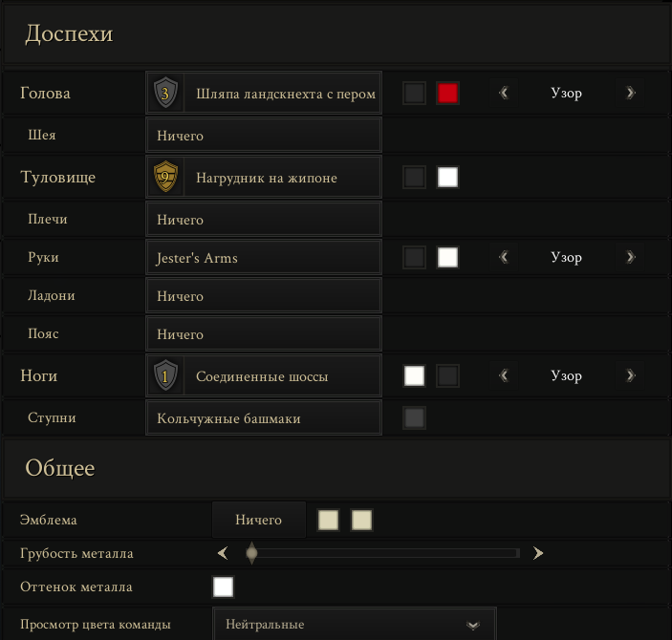Click the first beige Эмблема color swatch
Viewport: 672px width, 640px height.
point(328,520)
